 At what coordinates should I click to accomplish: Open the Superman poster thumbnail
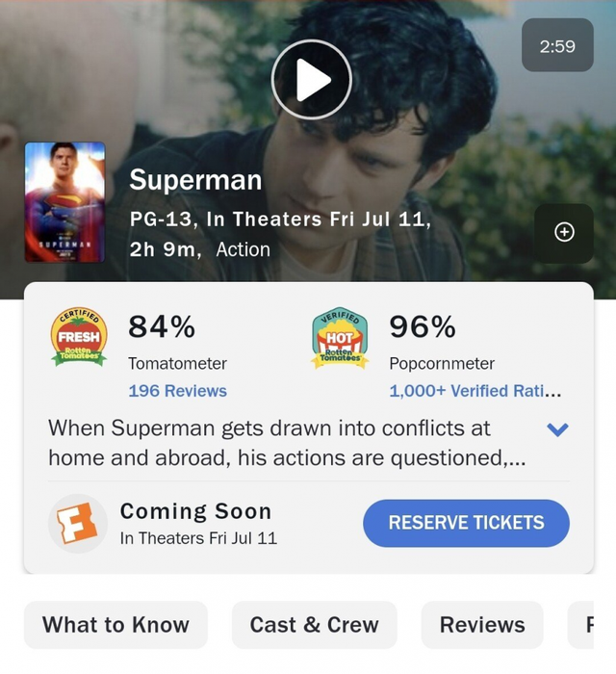tap(64, 202)
